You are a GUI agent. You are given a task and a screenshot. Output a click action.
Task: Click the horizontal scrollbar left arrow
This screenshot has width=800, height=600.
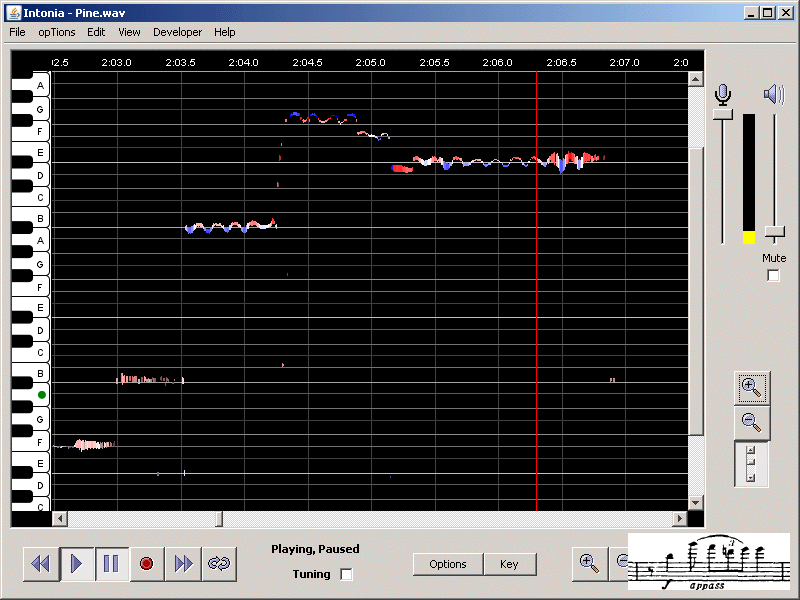(x=60, y=519)
